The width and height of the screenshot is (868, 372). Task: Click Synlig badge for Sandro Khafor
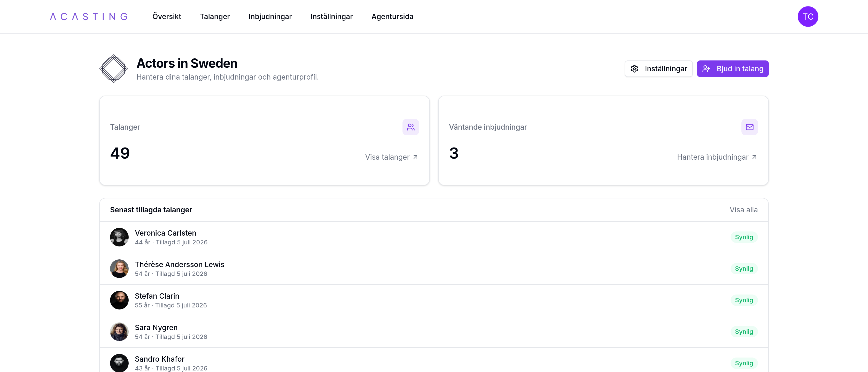(x=744, y=363)
